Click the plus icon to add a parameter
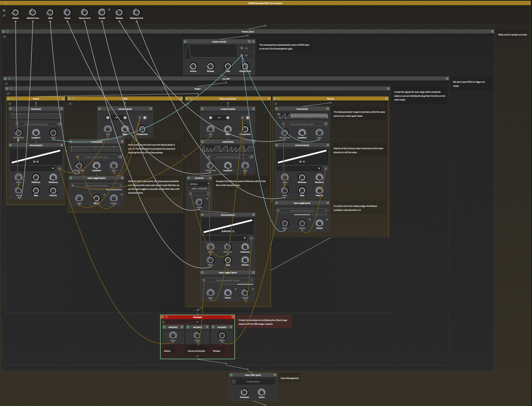This screenshot has width=532, height=406. click(x=4, y=10)
